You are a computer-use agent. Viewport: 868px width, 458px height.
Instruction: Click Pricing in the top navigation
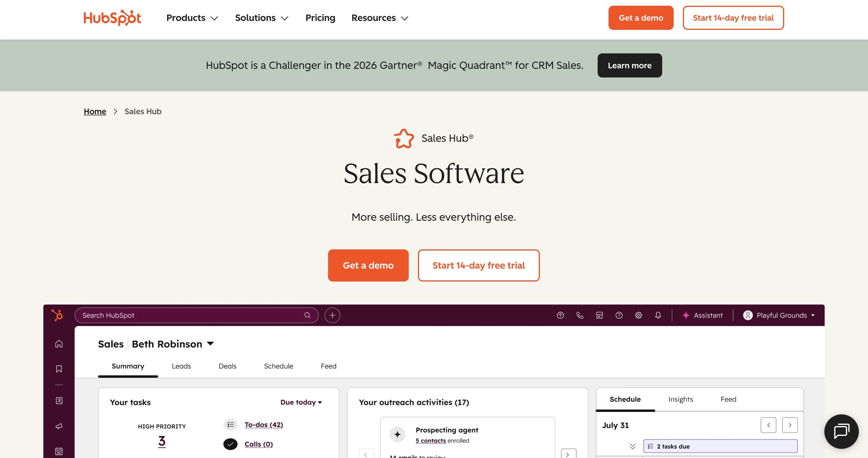[320, 18]
